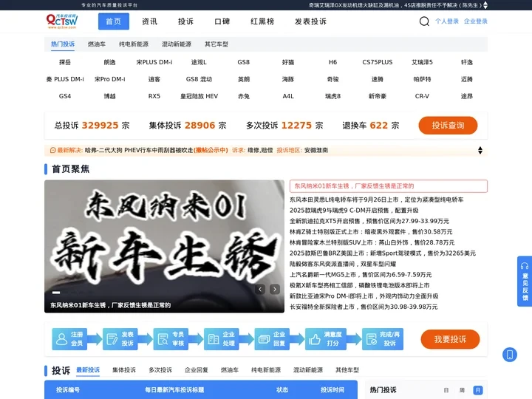Open the 帕萨特 model link

[x=422, y=79]
